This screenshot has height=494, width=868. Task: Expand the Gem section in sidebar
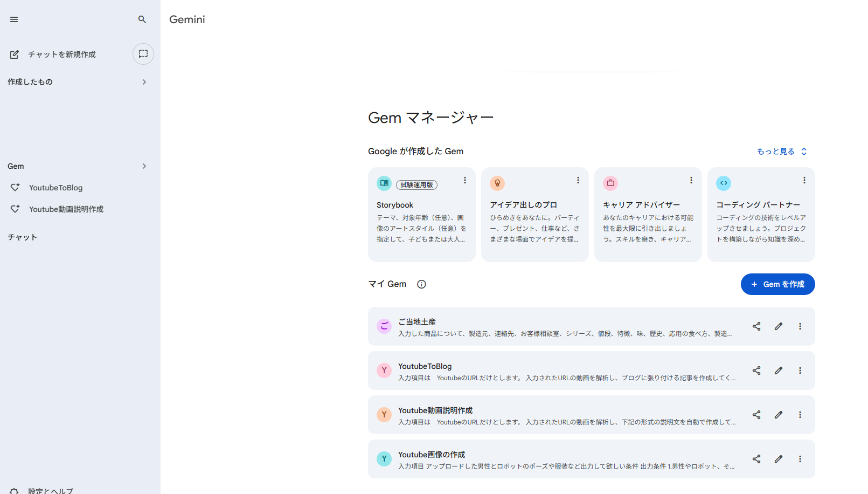tap(144, 166)
